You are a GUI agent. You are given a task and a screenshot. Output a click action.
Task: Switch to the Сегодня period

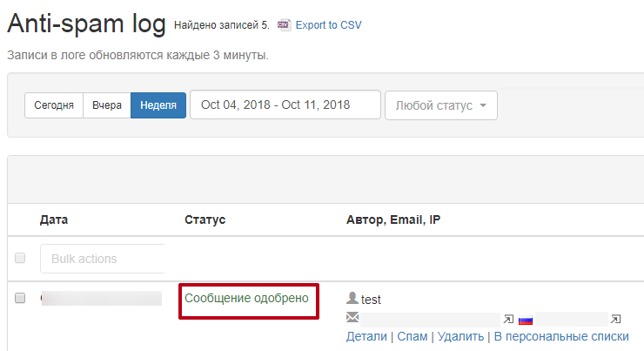(x=54, y=105)
